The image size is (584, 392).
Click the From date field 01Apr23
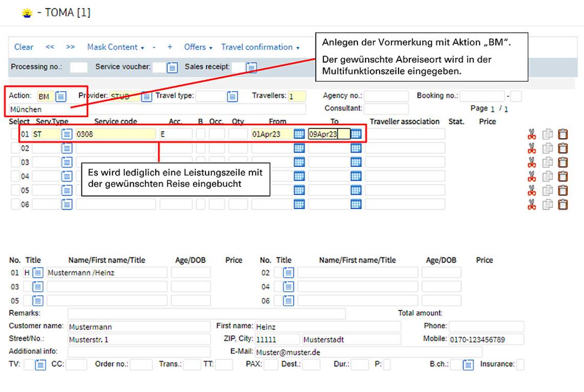click(x=272, y=134)
